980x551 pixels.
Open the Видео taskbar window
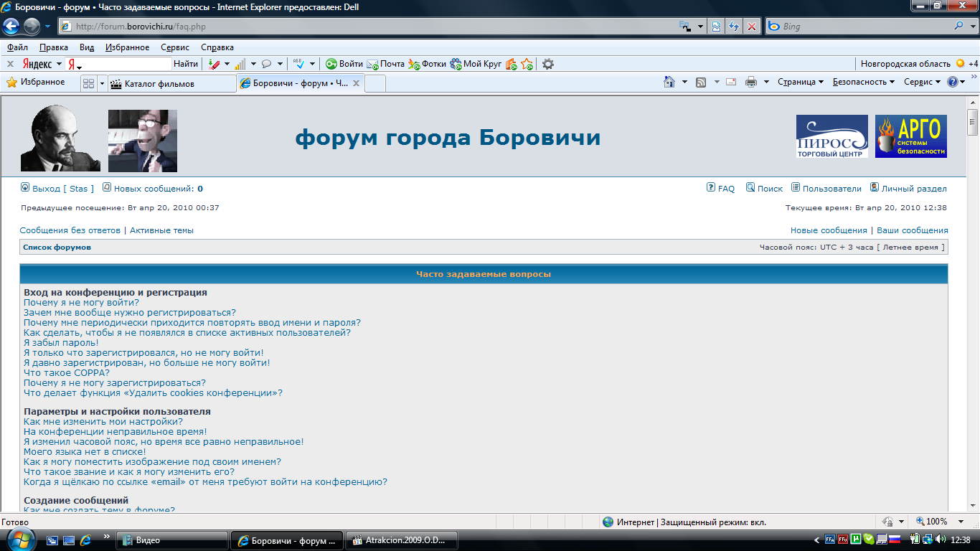[x=172, y=540]
